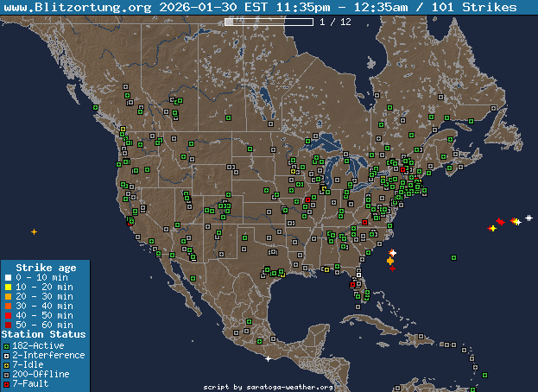This screenshot has width=538, height=392.
Task: Click the "1 / 12" frame counter
Action: (335, 22)
